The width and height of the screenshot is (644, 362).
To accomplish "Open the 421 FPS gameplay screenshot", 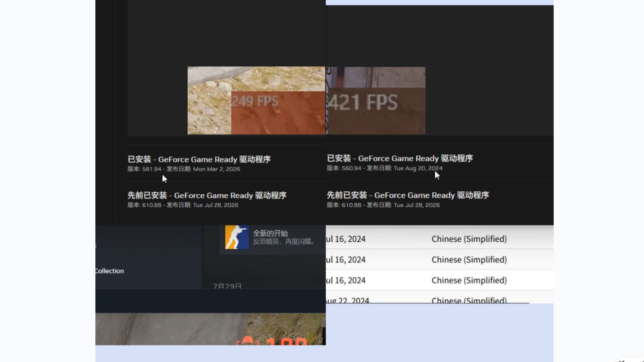I will [375, 100].
